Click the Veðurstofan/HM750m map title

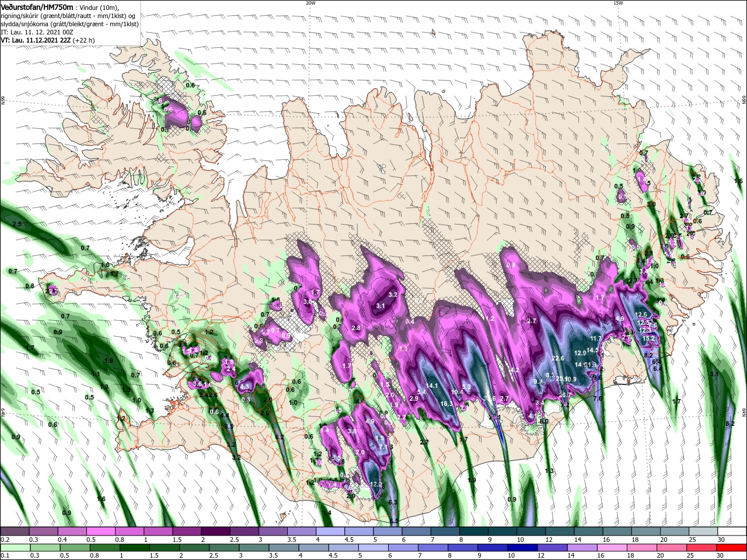point(37,6)
